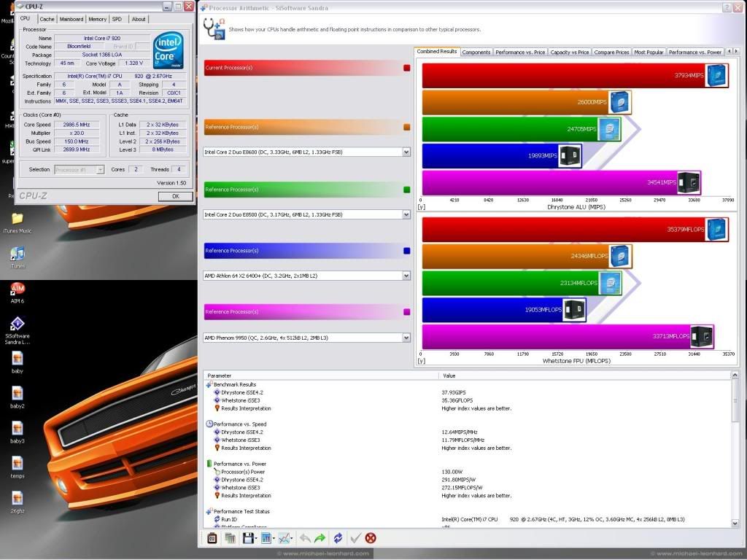
Task: Click the help question mark button in Sandra
Action: click(727, 7)
